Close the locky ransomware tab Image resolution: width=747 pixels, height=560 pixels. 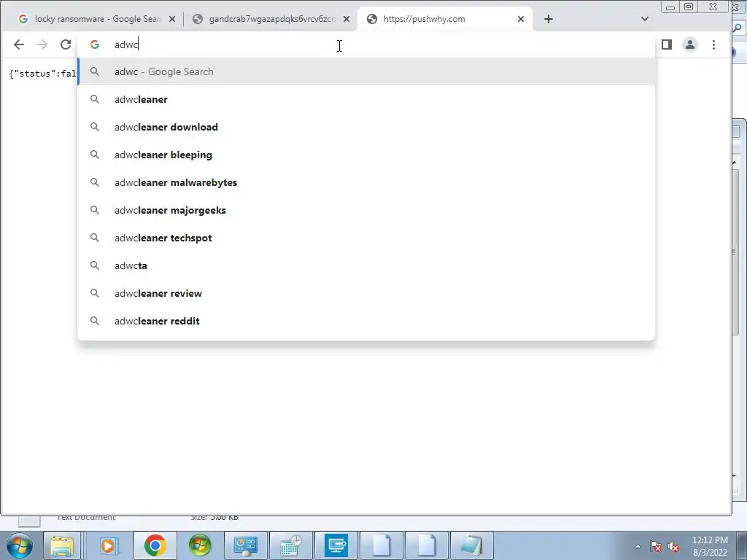172,19
